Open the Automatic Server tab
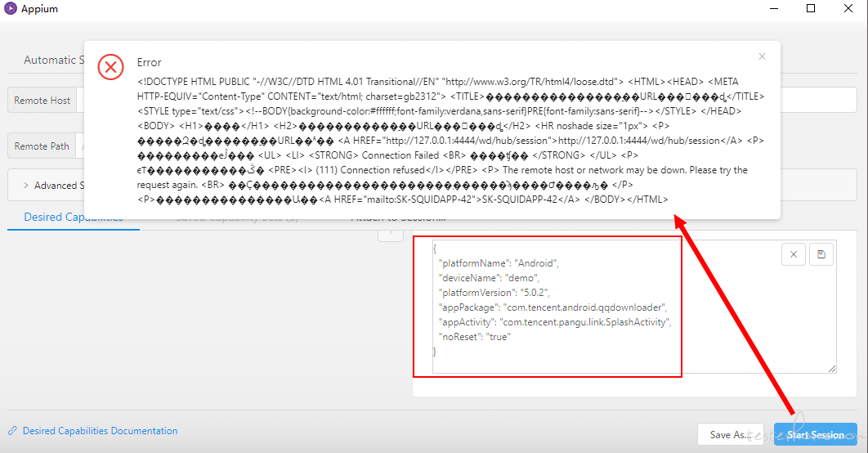This screenshot has width=868, height=453. pos(54,60)
